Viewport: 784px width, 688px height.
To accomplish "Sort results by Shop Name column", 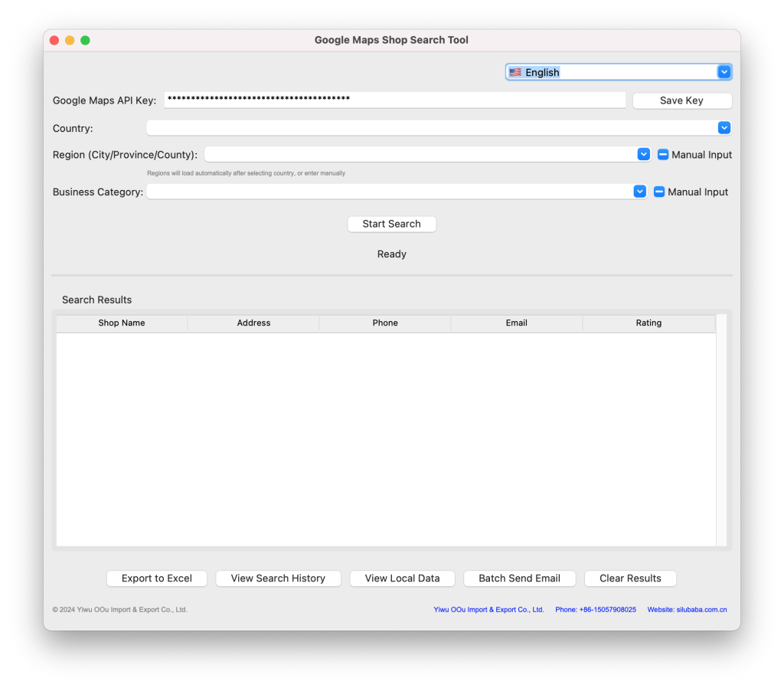I will (122, 323).
